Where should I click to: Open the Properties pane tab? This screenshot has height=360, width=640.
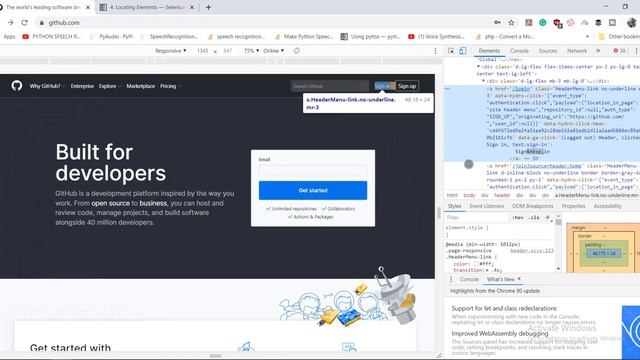pos(573,206)
